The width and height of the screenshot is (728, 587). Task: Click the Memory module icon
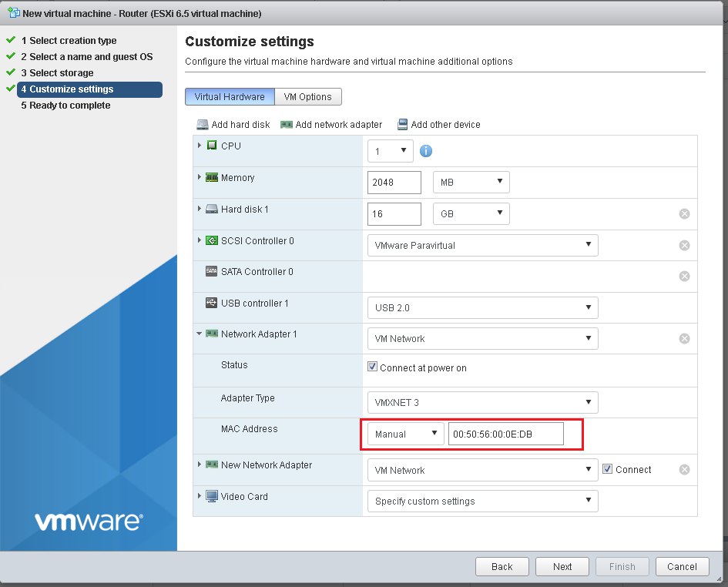[x=212, y=177]
